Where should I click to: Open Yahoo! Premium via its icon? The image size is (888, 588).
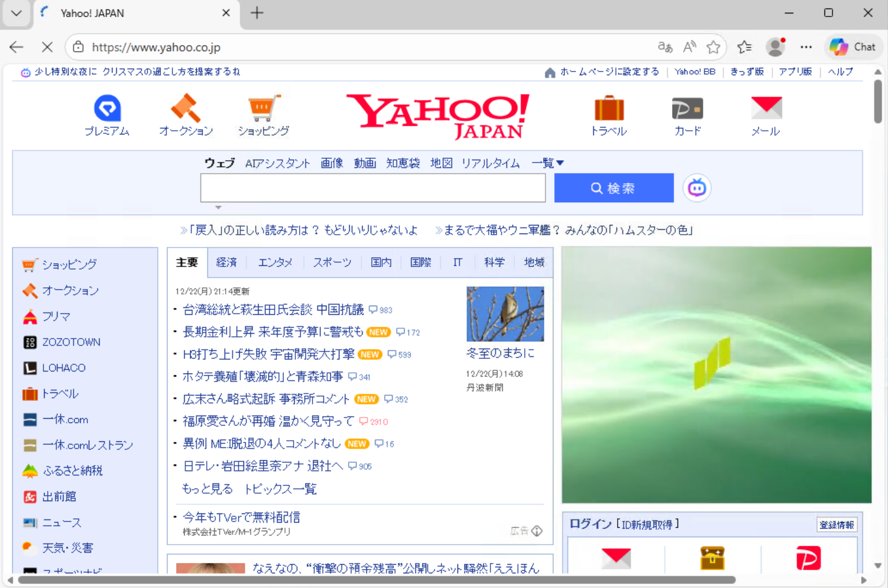pyautogui.click(x=106, y=108)
